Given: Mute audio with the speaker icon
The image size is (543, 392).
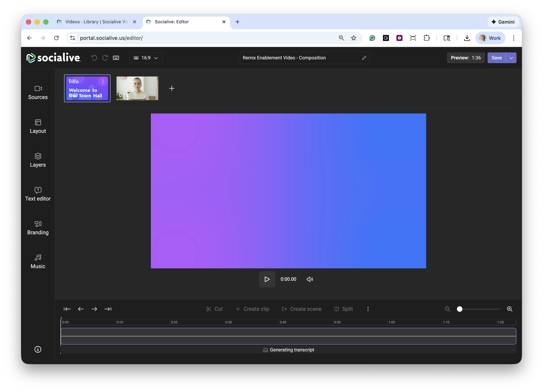Looking at the screenshot, I should [310, 279].
